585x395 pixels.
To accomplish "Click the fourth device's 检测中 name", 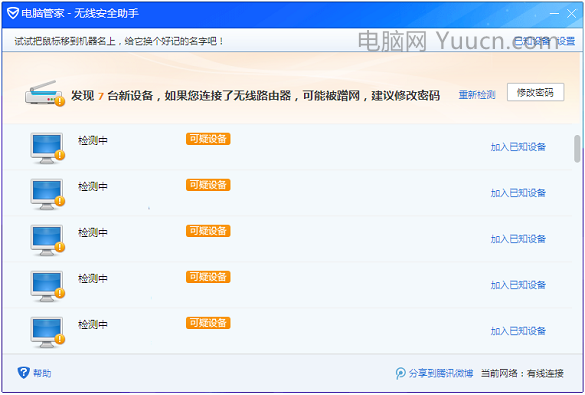I will 93,279.
